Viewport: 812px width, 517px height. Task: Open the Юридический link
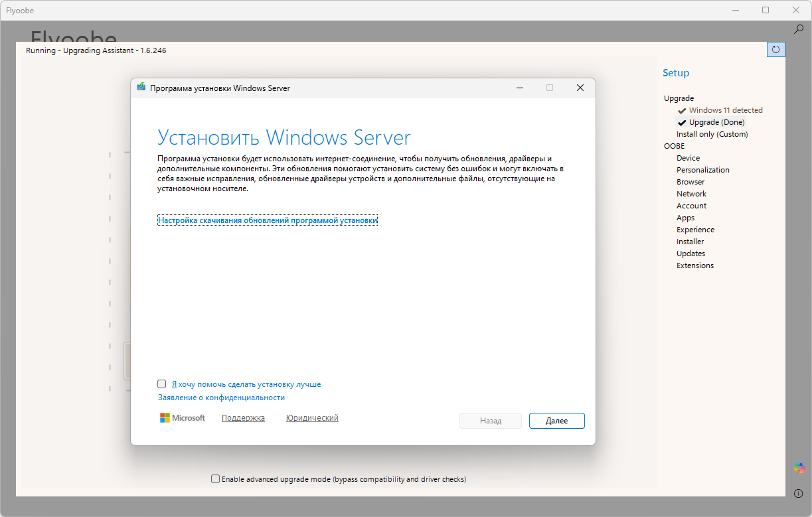312,418
